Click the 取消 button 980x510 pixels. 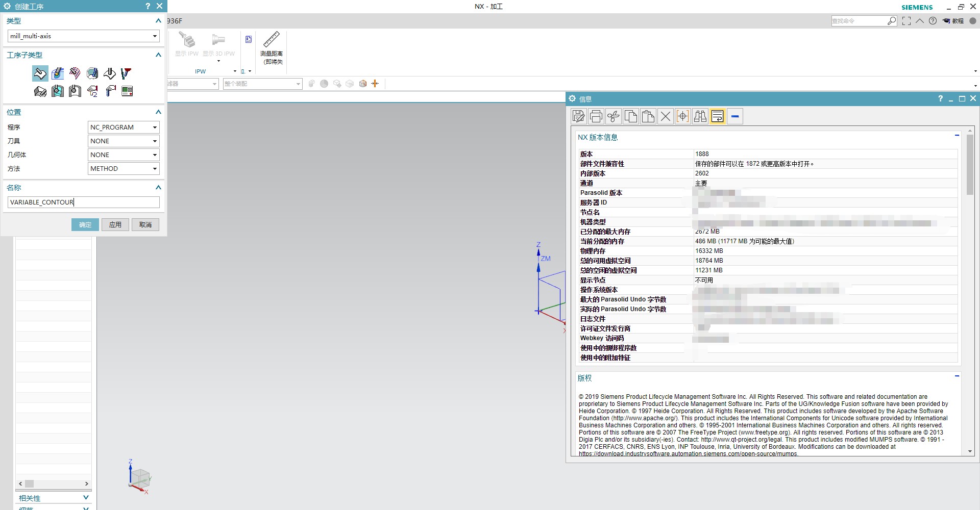tap(145, 225)
